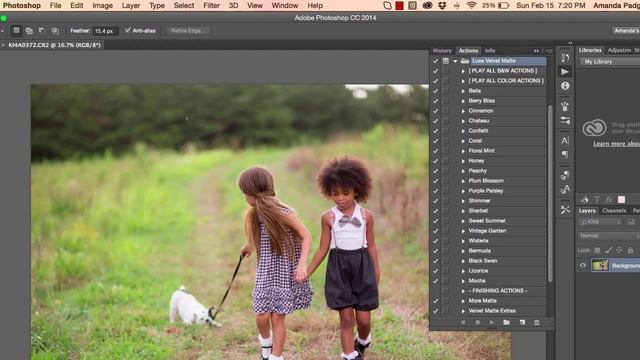Choose Subtract from selection mode icon
Viewport: 640px width, 360px height.
point(42,31)
